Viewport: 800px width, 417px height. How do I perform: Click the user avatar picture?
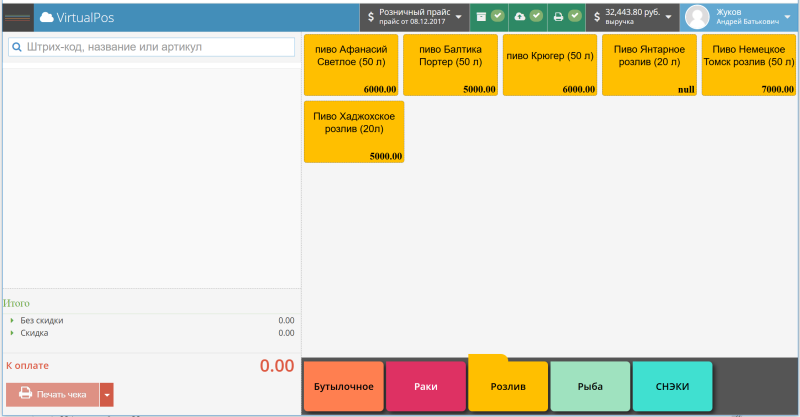697,17
